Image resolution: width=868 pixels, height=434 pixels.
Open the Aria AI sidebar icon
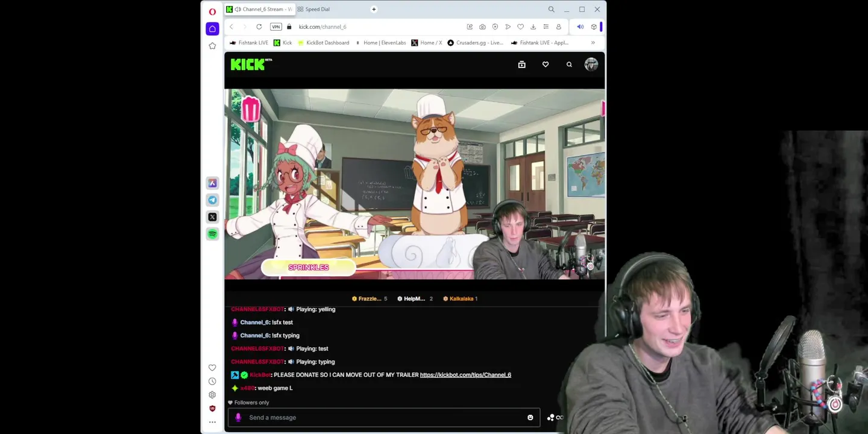pos(212,183)
